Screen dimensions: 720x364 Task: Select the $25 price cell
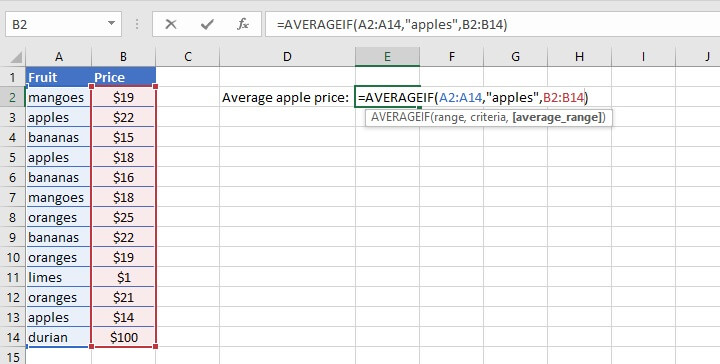click(x=124, y=217)
